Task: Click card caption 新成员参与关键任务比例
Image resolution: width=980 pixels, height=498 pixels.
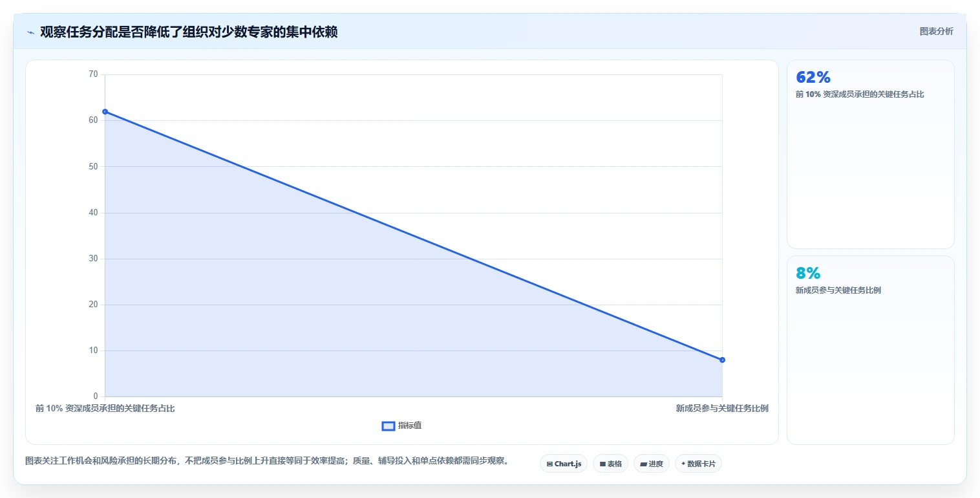Action: [x=838, y=290]
